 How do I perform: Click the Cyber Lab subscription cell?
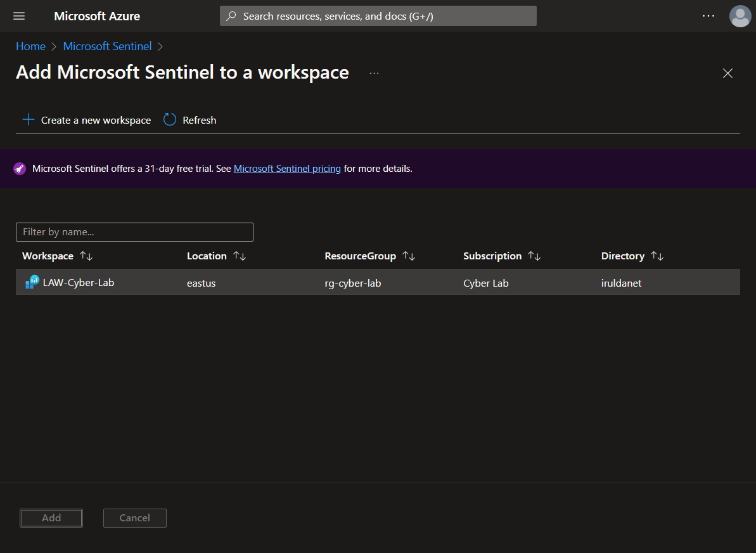486,283
